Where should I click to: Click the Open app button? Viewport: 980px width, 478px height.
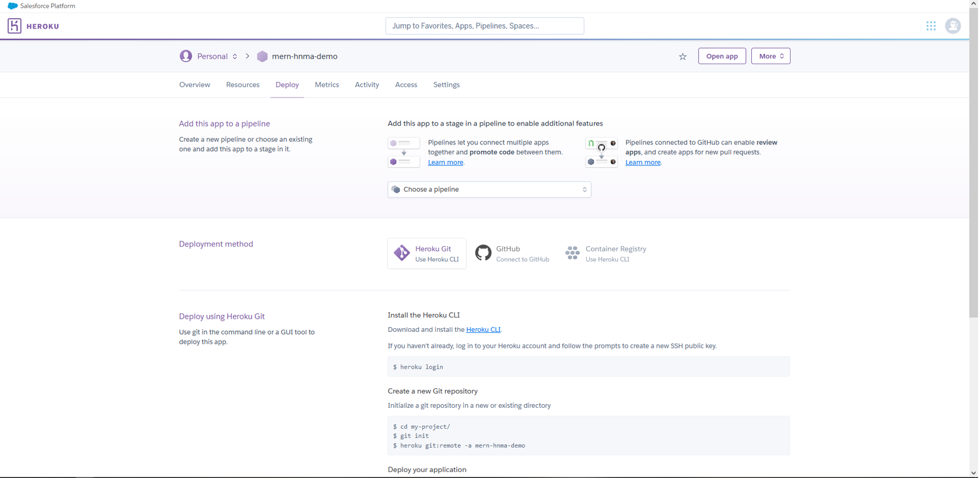click(x=722, y=56)
